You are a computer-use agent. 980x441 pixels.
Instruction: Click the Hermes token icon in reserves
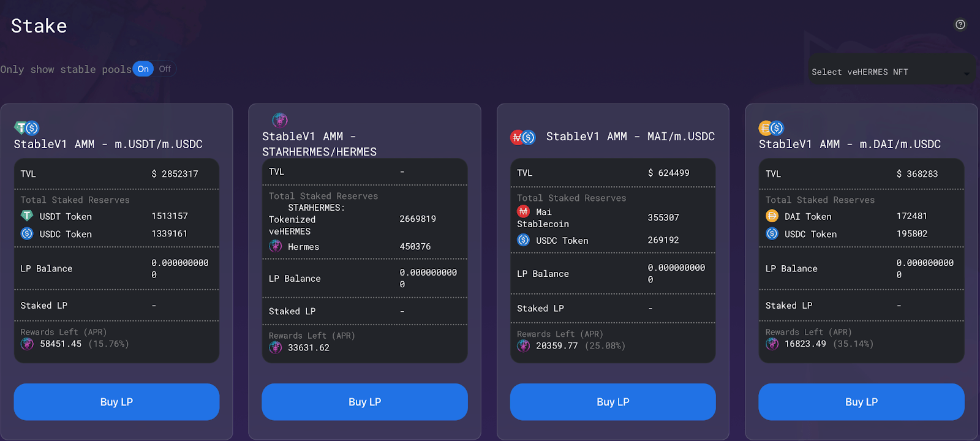(276, 246)
